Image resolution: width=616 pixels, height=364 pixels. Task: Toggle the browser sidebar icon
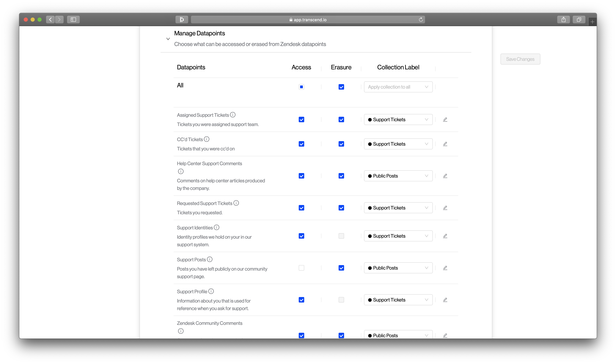[x=73, y=20]
